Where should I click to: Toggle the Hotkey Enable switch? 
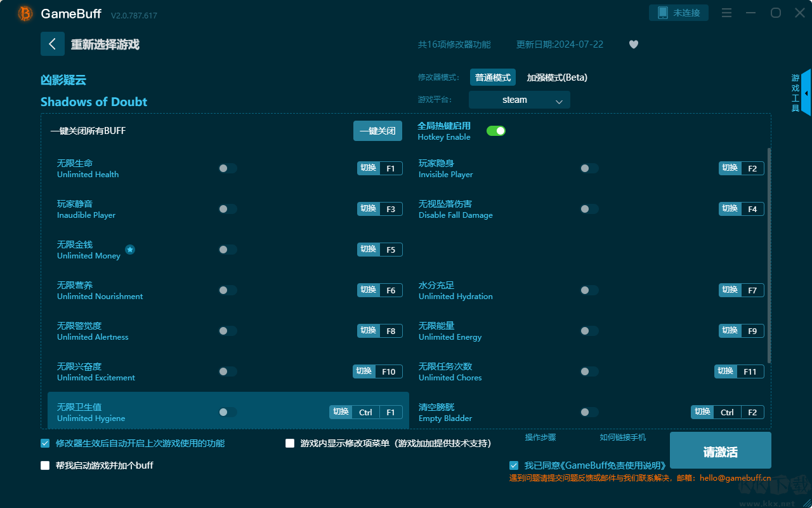[496, 131]
